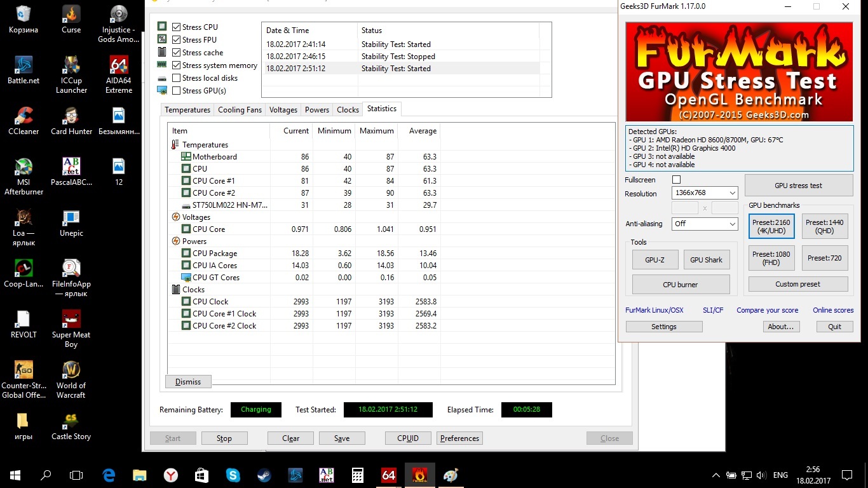
Task: Enable Stress local disks checkbox
Action: pos(176,78)
